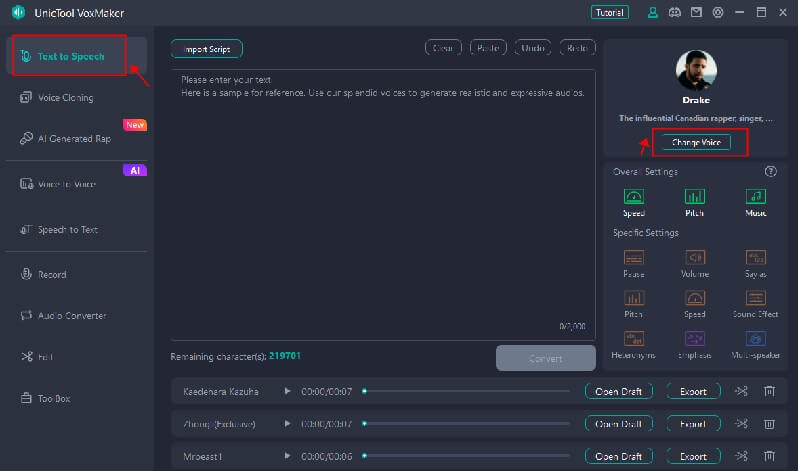
Task: Delete the Kaedehara Kazuha audio entry
Action: (769, 392)
